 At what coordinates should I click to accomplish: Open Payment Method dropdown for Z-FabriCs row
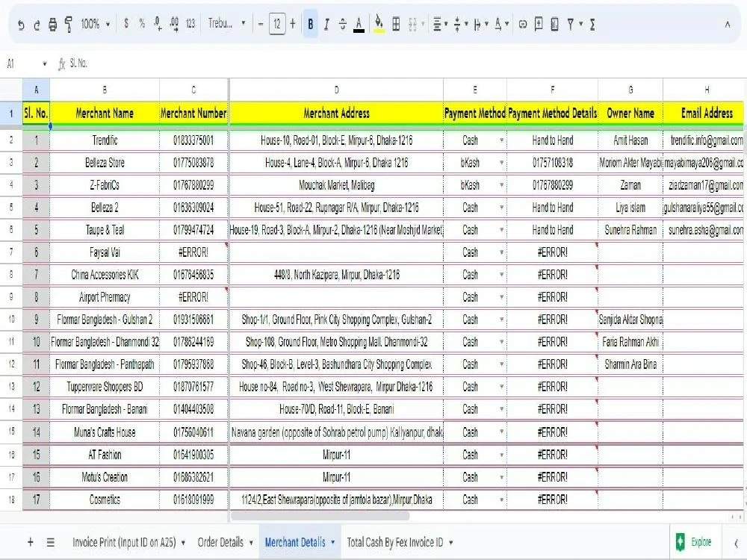coord(501,185)
